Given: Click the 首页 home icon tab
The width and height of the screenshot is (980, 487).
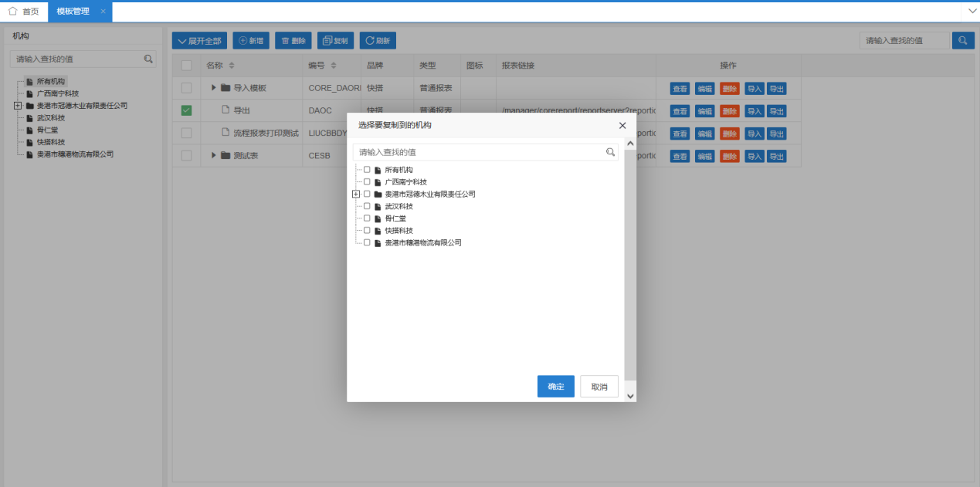Looking at the screenshot, I should pyautogui.click(x=23, y=12).
